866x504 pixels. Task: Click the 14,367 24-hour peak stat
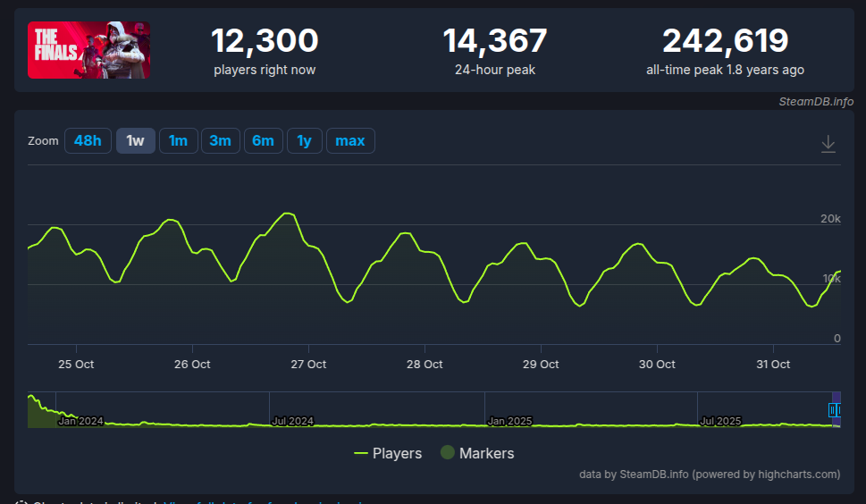(x=495, y=41)
